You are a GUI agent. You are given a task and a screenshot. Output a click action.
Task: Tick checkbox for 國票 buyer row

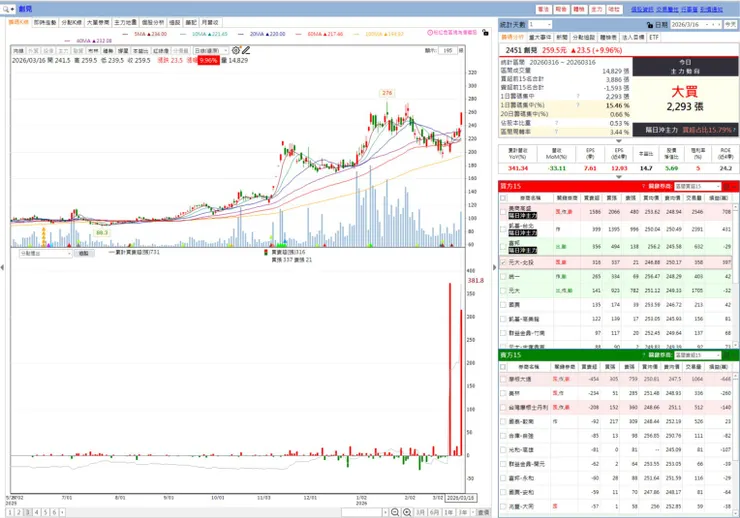point(504,305)
